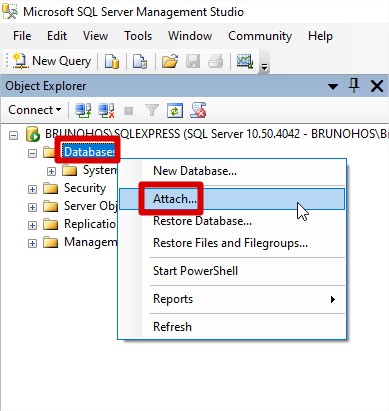Screen dimensions: 389x411
Task: Open the Reports submenu
Action: pyautogui.click(x=232, y=299)
